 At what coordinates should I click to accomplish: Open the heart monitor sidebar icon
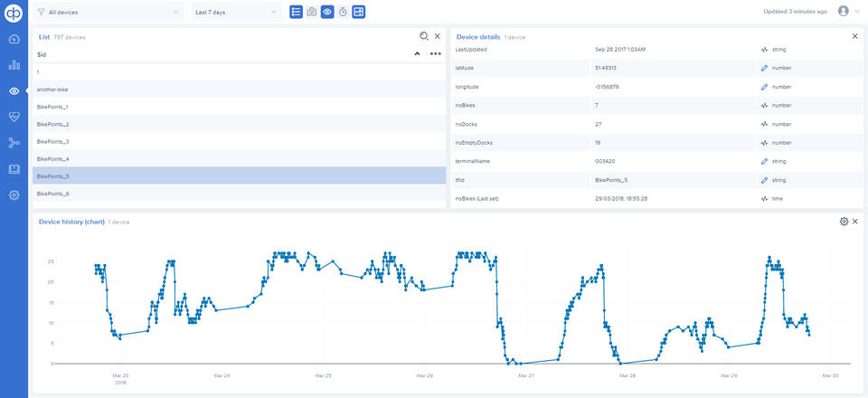pyautogui.click(x=14, y=117)
